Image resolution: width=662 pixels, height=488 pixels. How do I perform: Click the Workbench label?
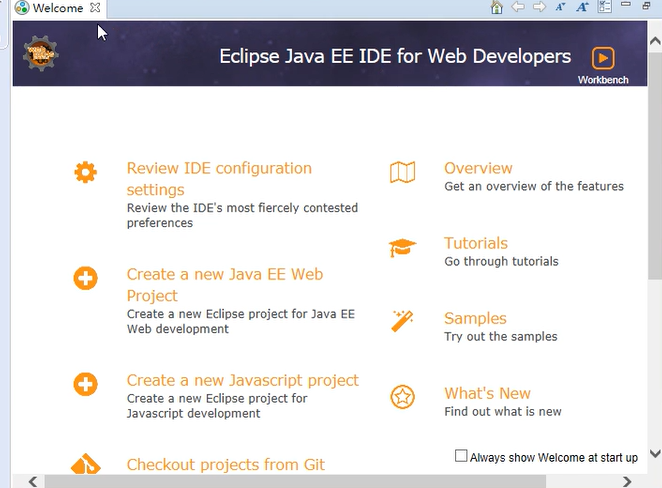(603, 80)
